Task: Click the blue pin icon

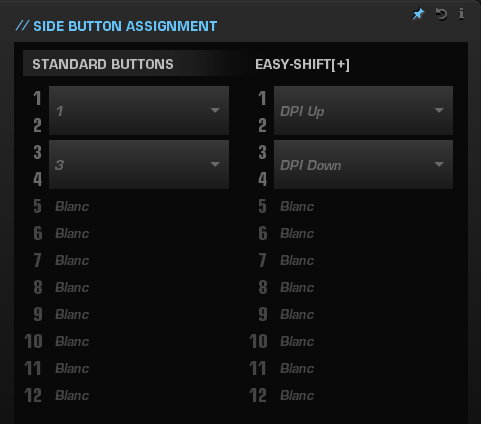Action: click(418, 14)
